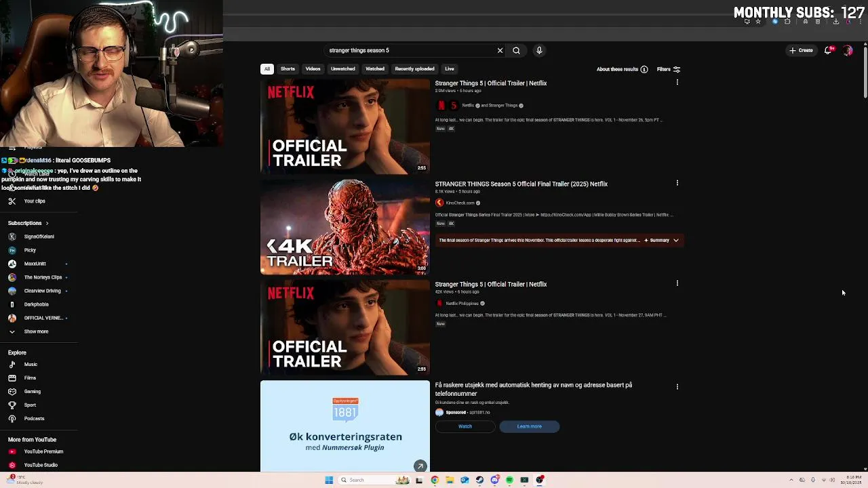
Task: Open the YouTube account avatar menu
Action: [x=848, y=50]
